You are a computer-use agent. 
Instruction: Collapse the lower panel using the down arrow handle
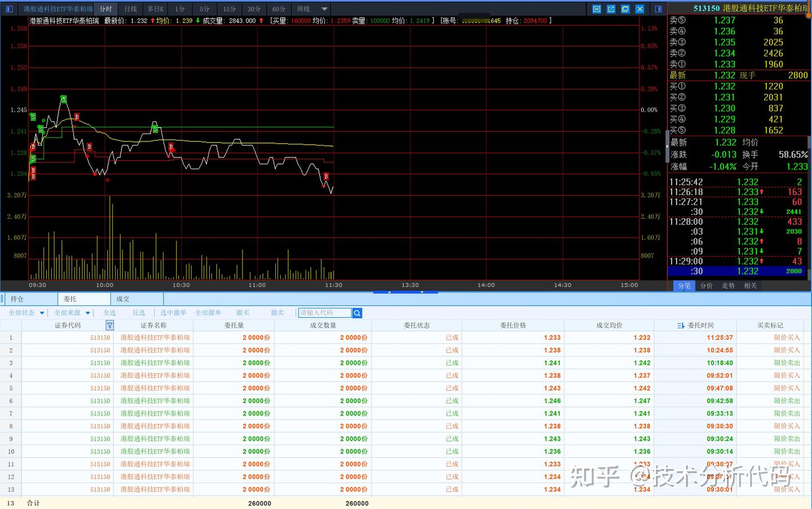tap(422, 292)
